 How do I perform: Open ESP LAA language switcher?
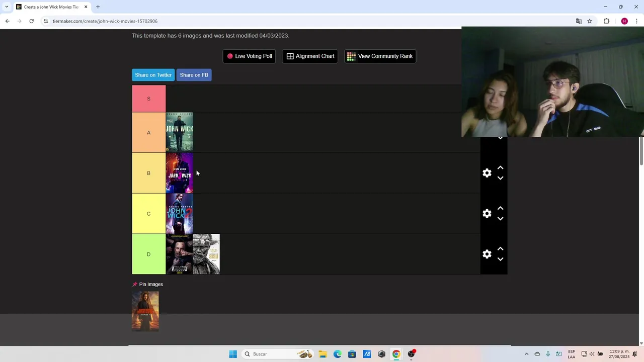coord(572,354)
